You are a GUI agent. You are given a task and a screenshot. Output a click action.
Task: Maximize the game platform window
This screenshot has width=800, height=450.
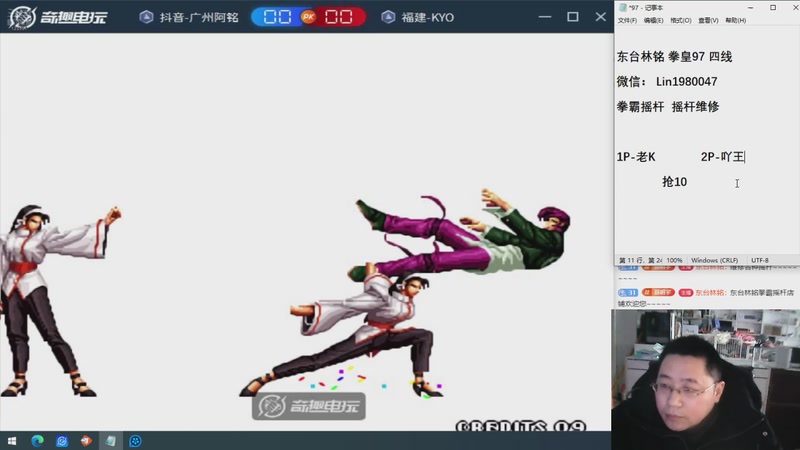coord(573,17)
